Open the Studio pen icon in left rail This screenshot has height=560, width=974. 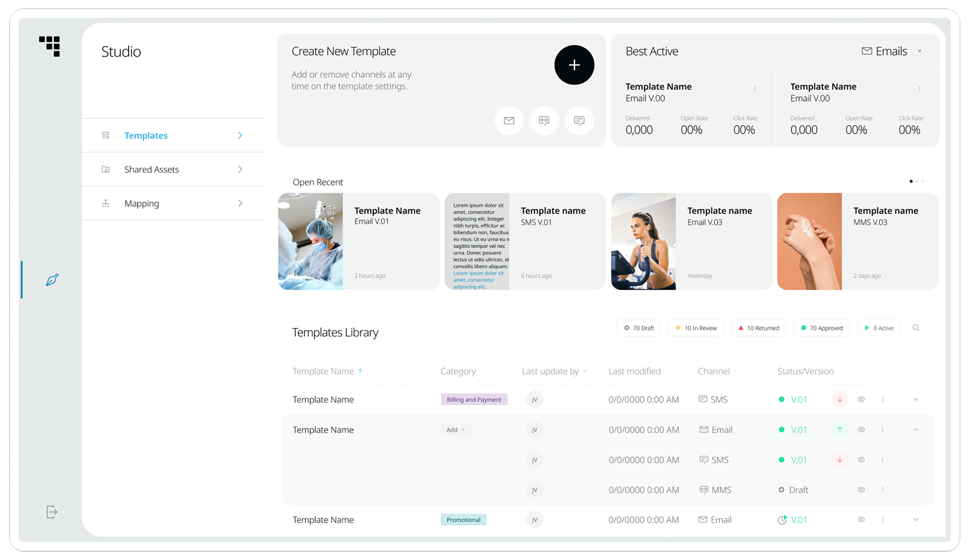52,280
